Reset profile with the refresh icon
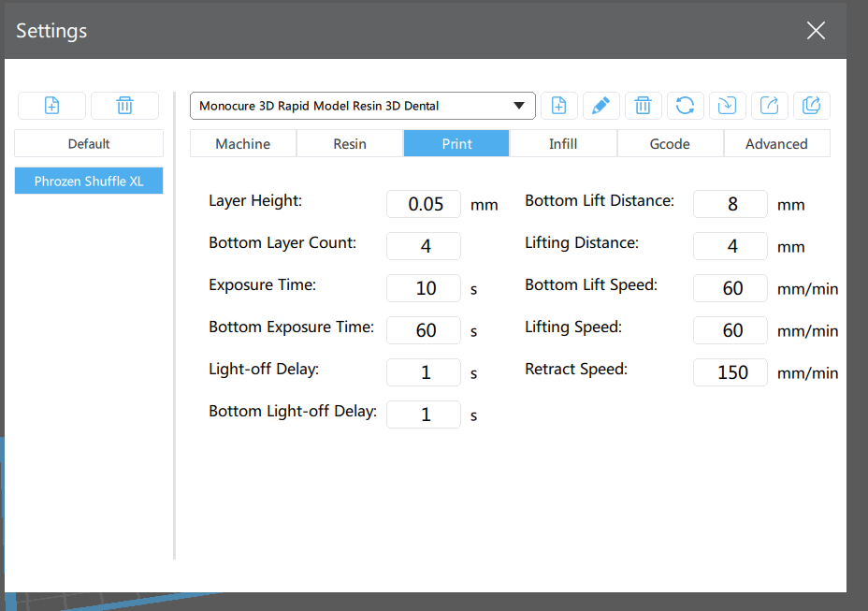 [x=685, y=105]
